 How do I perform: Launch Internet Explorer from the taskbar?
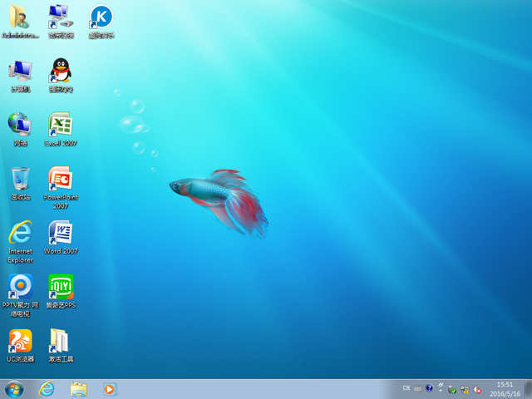(47, 389)
